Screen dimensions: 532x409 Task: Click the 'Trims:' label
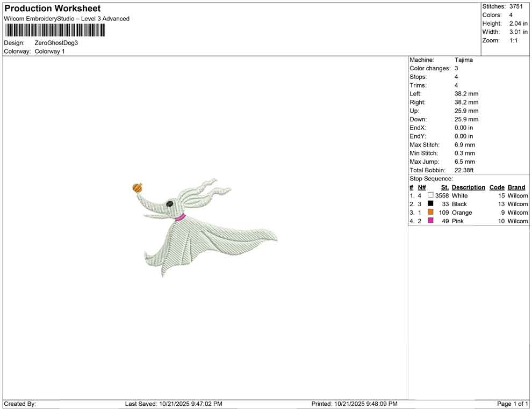click(x=418, y=85)
